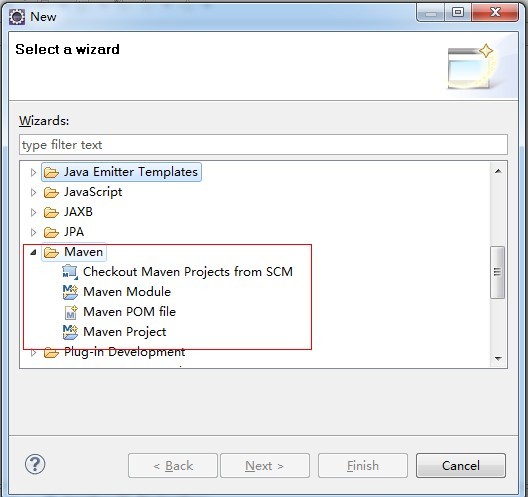The image size is (528, 497).
Task: Expand the JPA tree node
Action: (33, 232)
